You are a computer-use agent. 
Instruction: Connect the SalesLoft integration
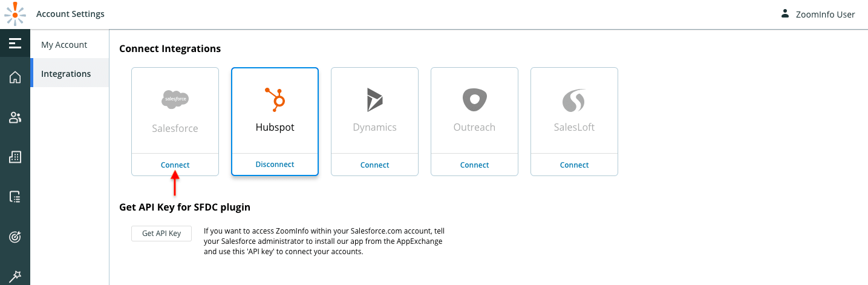click(575, 165)
